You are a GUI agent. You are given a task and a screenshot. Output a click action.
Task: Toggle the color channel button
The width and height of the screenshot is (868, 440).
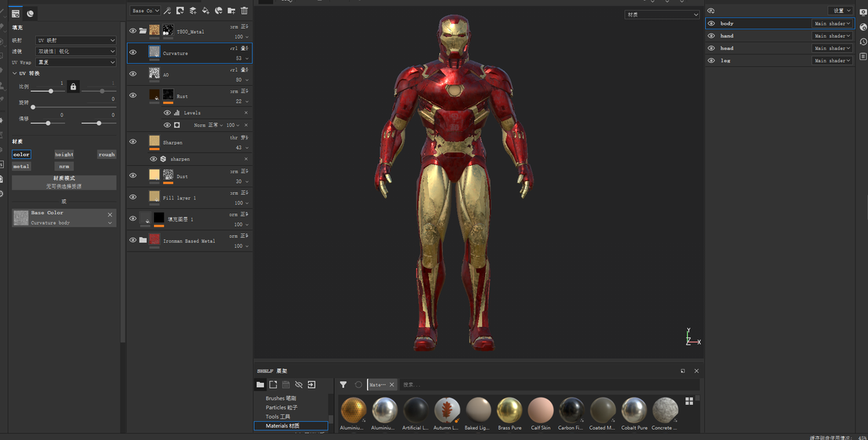coord(21,155)
